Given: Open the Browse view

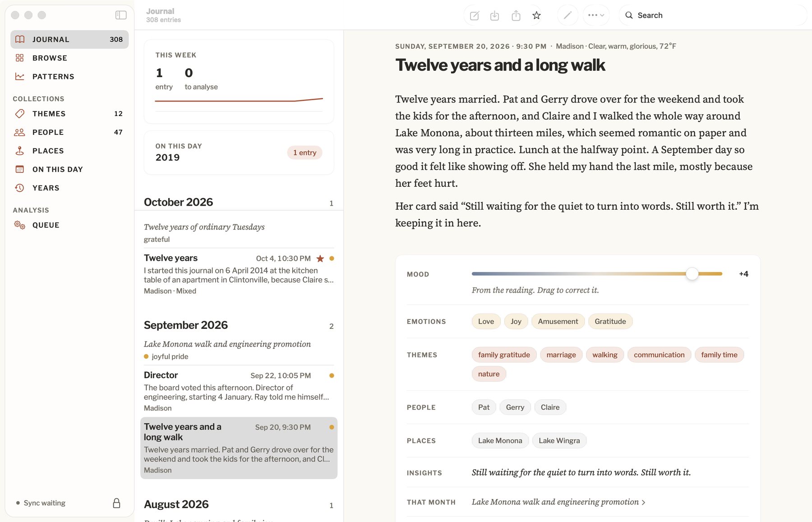Looking at the screenshot, I should 69,58.
